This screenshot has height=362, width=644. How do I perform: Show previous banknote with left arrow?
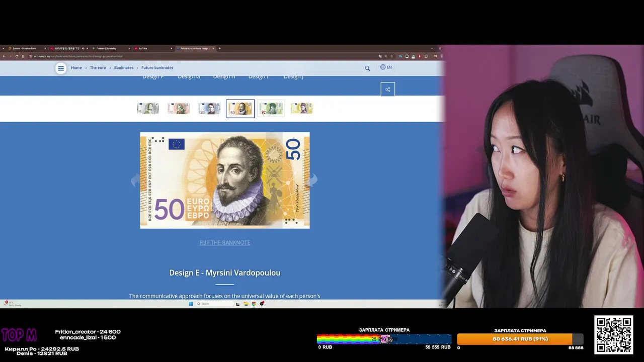tap(135, 180)
